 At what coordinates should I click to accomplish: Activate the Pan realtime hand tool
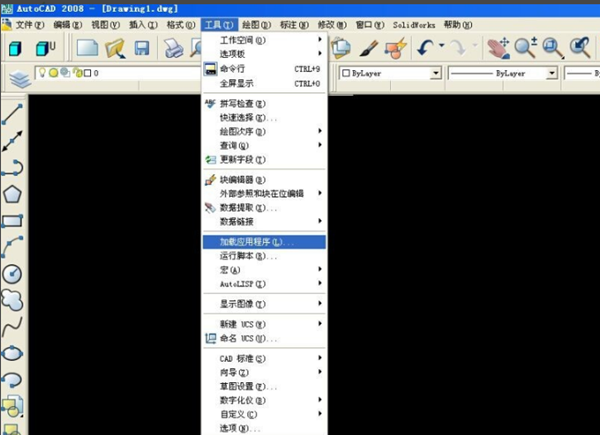497,48
